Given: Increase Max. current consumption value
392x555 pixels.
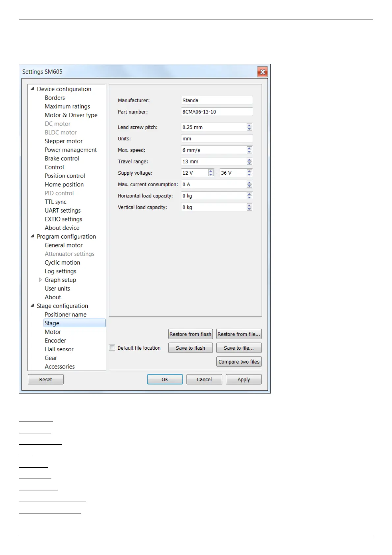Looking at the screenshot, I should point(249,182).
